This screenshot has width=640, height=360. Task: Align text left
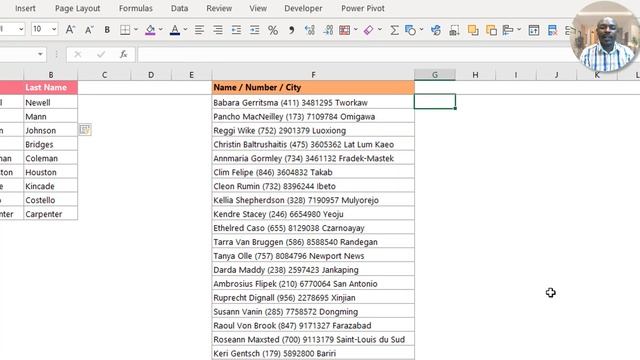199,30
